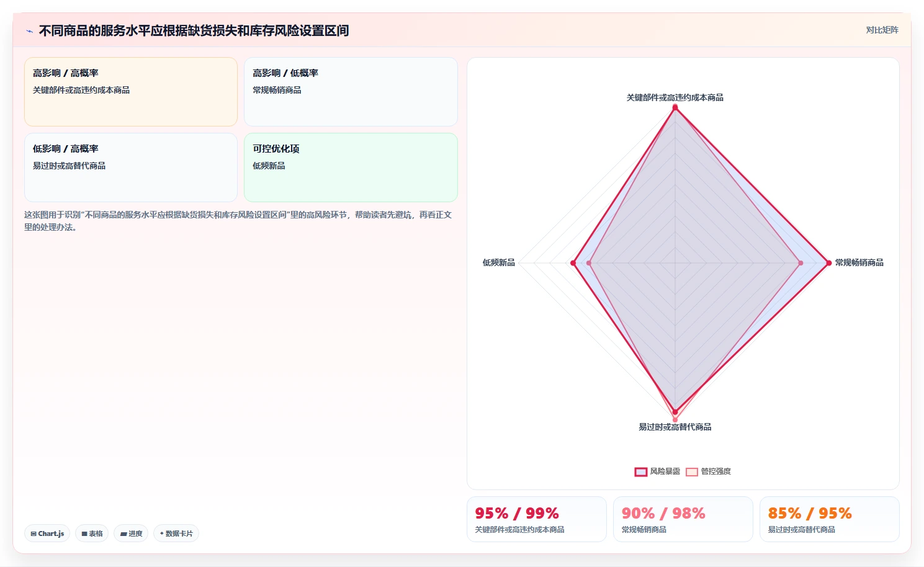Toggle the 管控强度 legend series
924x567 pixels.
click(x=709, y=471)
